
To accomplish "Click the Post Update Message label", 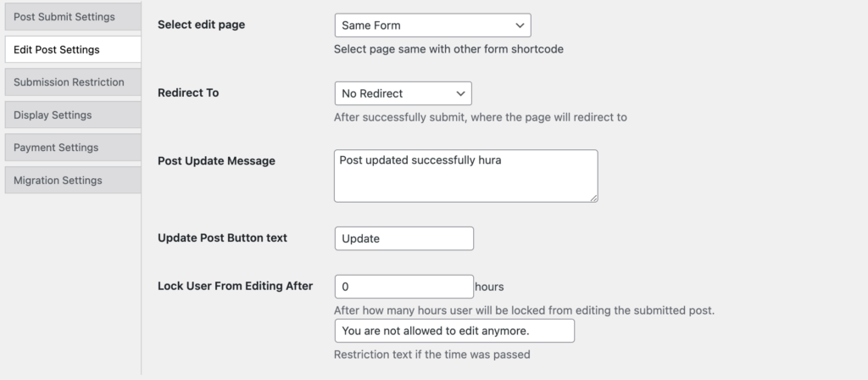I will 216,160.
